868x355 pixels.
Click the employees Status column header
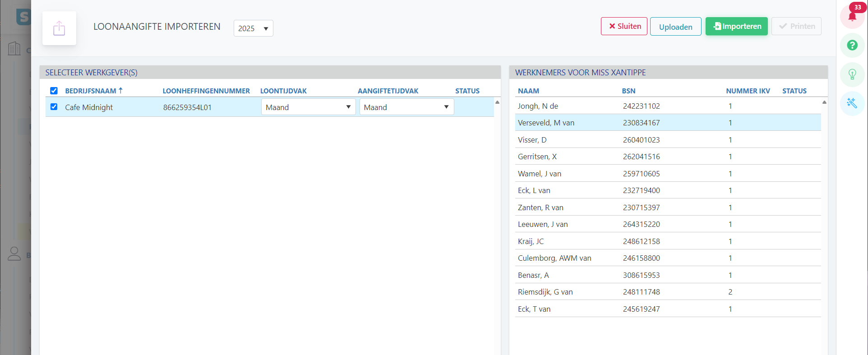(x=794, y=91)
